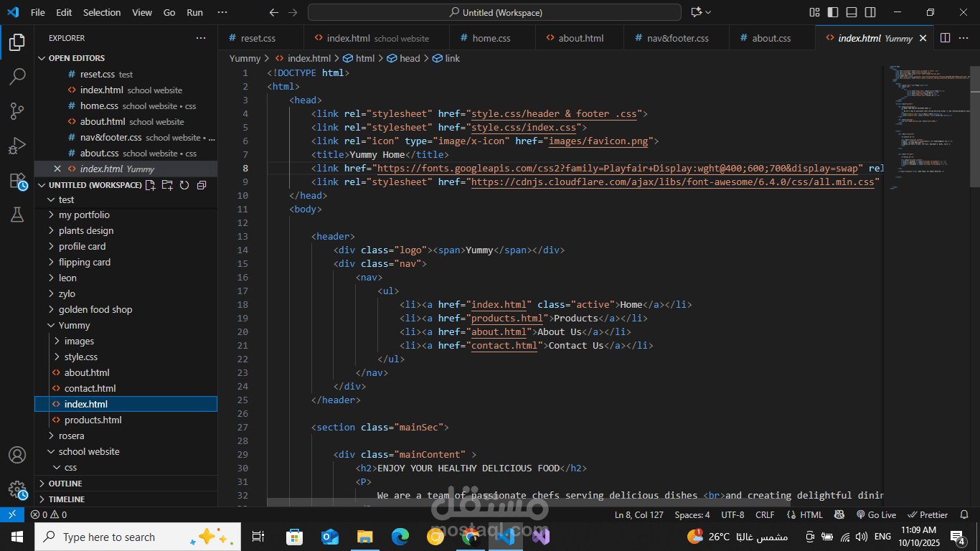Change end of line sequence CRLF
The width and height of the screenshot is (980, 551).
point(765,514)
